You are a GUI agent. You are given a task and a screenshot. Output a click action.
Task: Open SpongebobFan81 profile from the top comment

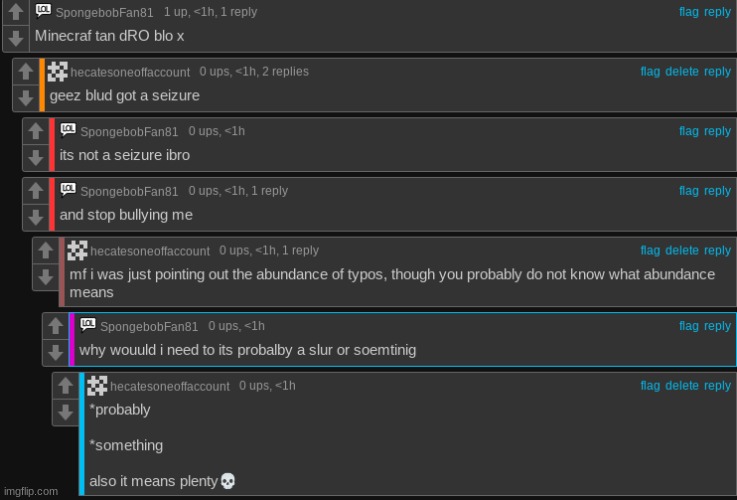(106, 13)
